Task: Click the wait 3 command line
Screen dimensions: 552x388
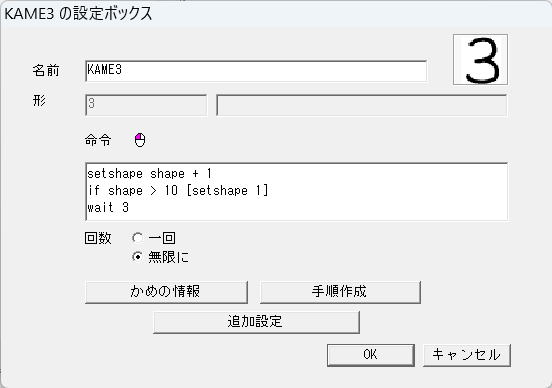Action: pyautogui.click(x=108, y=207)
